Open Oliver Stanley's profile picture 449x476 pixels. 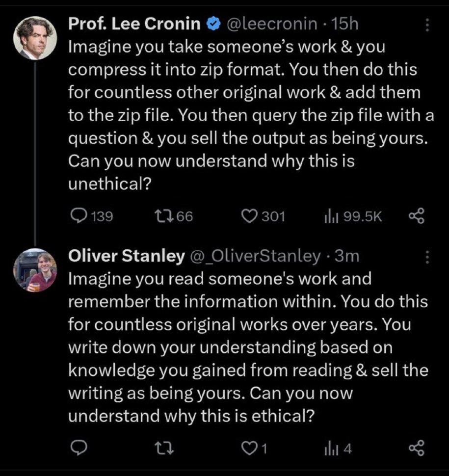34,270
